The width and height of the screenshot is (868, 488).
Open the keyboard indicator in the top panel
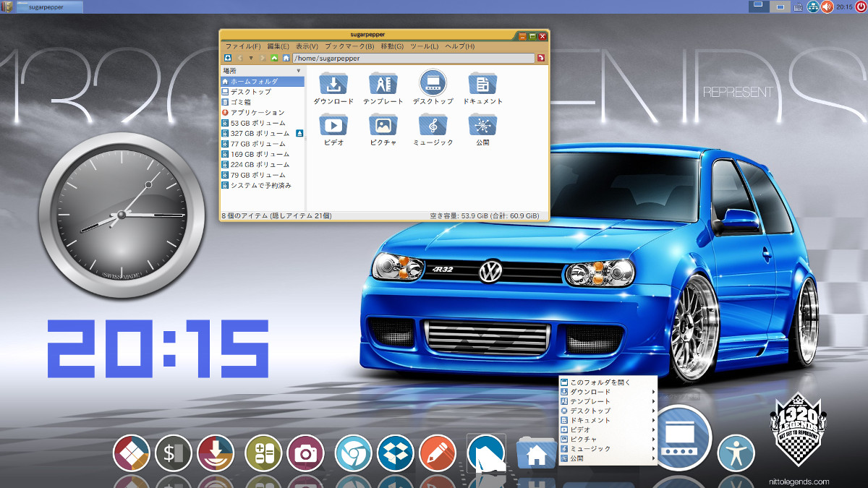pyautogui.click(x=798, y=7)
